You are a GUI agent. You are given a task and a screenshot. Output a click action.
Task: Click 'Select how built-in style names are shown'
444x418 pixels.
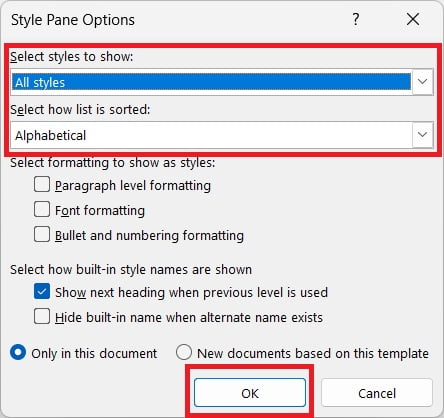(131, 269)
